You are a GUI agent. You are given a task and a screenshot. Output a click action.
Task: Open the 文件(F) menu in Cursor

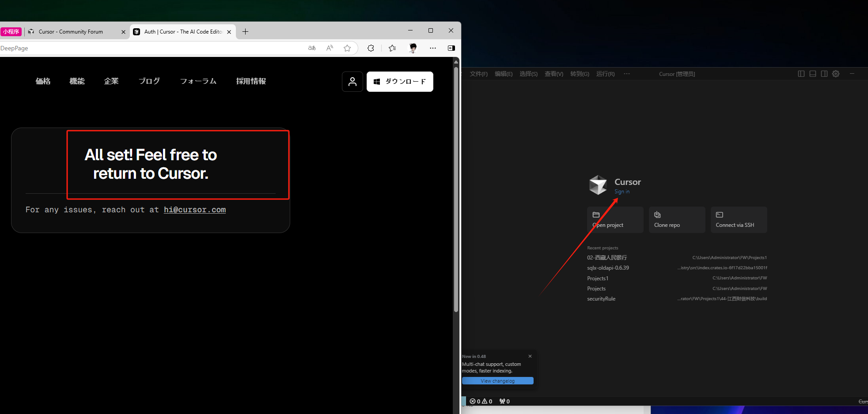coord(479,74)
